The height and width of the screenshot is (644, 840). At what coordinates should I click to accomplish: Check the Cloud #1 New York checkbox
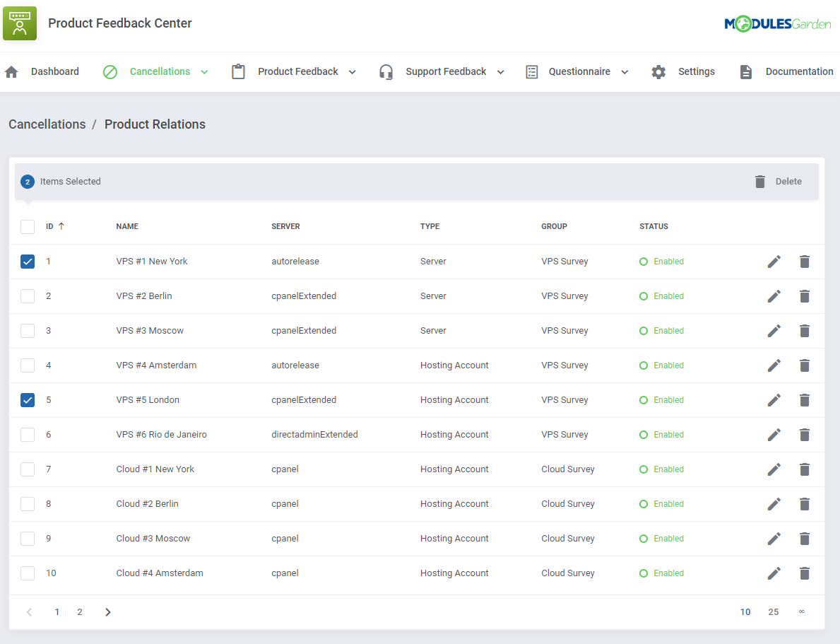coord(28,469)
